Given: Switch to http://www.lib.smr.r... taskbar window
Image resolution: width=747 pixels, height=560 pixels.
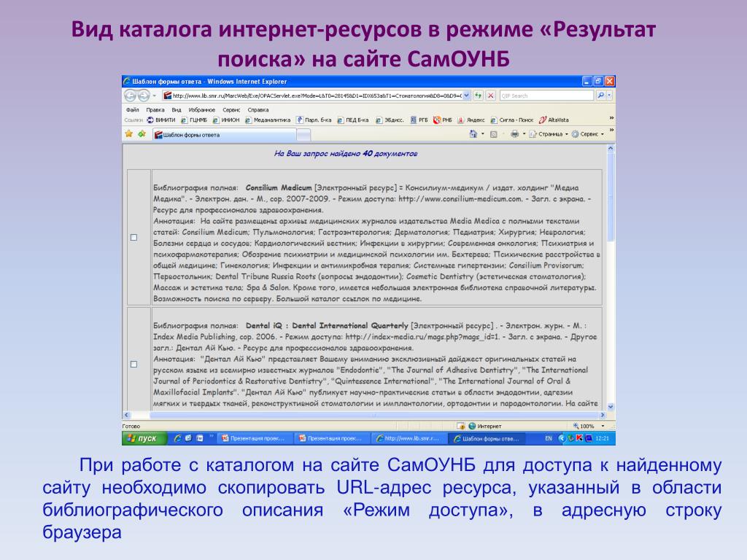Looking at the screenshot, I should pyautogui.click(x=409, y=438).
